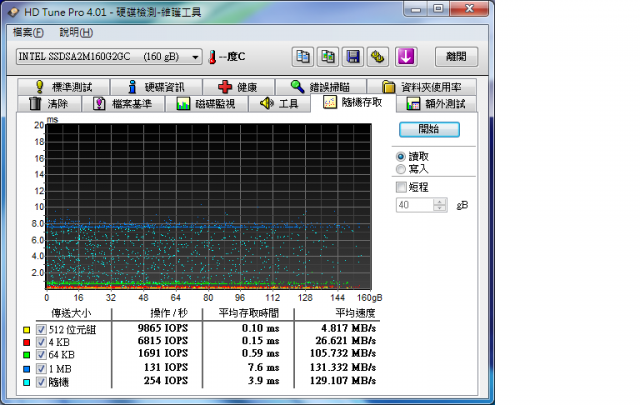Uncheck the 隨機 random checkbox
Image resolution: width=640 pixels, height=405 pixels.
pyautogui.click(x=41, y=382)
